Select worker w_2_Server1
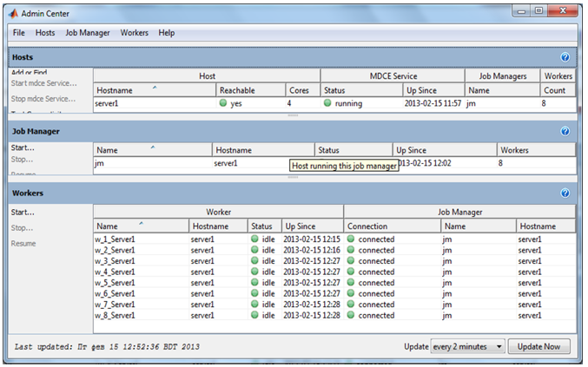The height and width of the screenshot is (367, 588). click(x=334, y=250)
